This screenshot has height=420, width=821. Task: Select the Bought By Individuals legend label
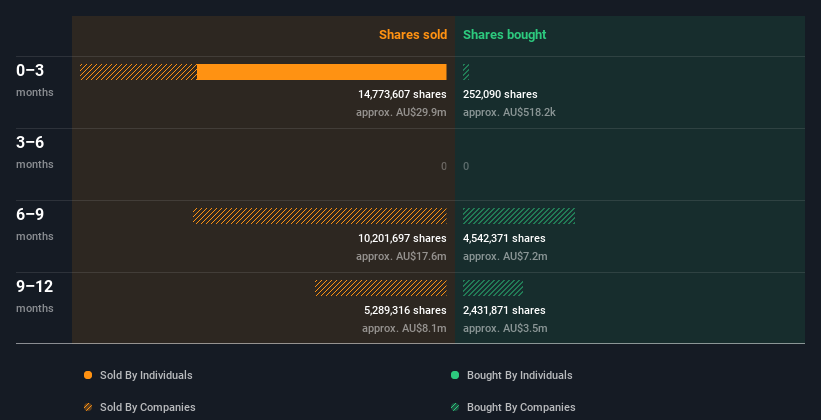pyautogui.click(x=519, y=375)
